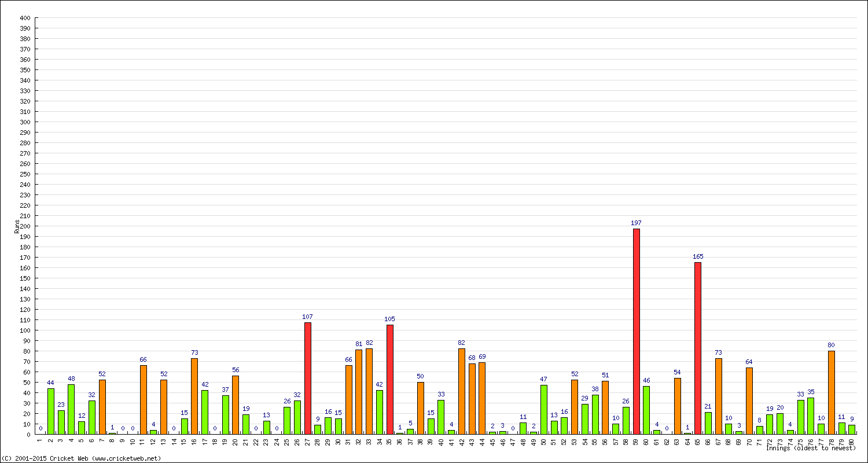868x463 pixels.
Task: Select the '300' label on the Runs axis
Action: pos(24,122)
